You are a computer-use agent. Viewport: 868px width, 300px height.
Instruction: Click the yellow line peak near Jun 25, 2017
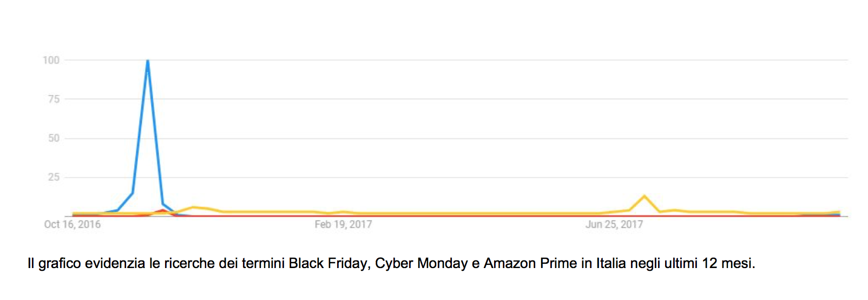tap(644, 196)
